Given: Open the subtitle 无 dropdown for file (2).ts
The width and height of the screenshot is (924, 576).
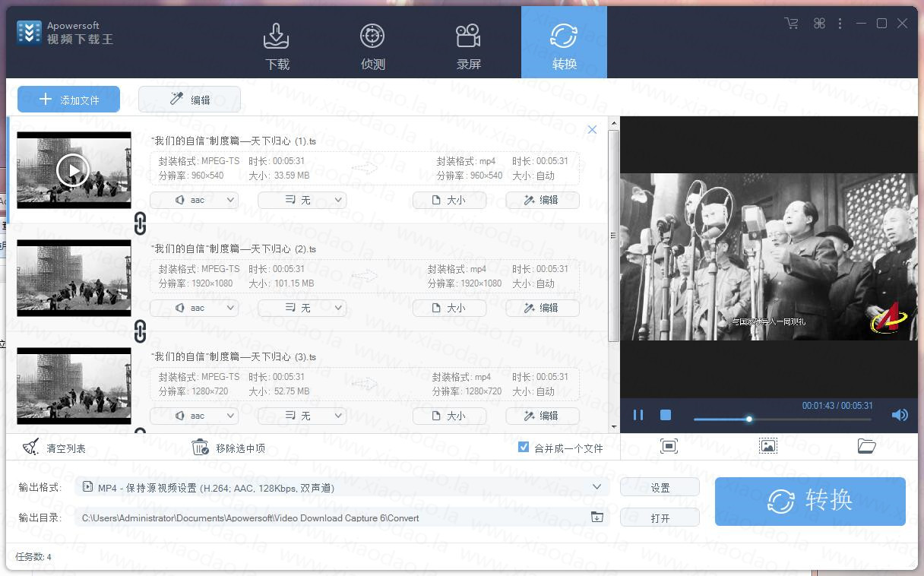Looking at the screenshot, I should point(302,308).
